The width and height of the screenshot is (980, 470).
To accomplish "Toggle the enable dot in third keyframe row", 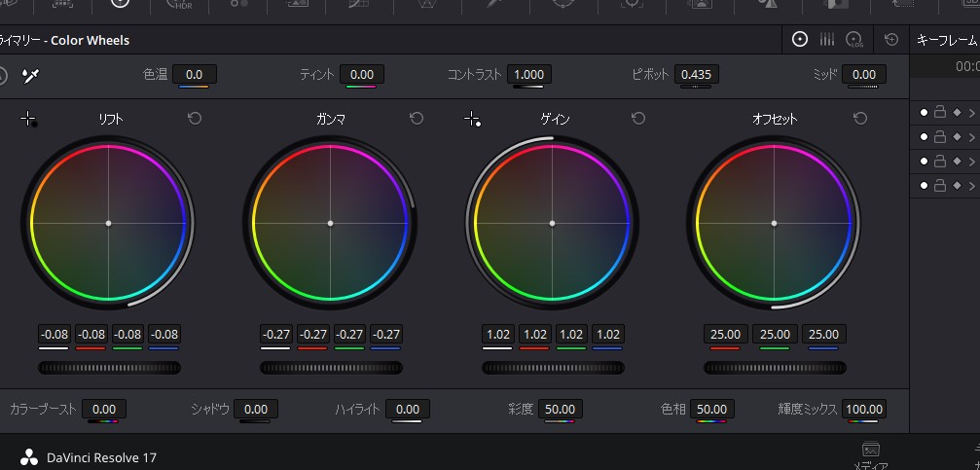I will point(924,162).
